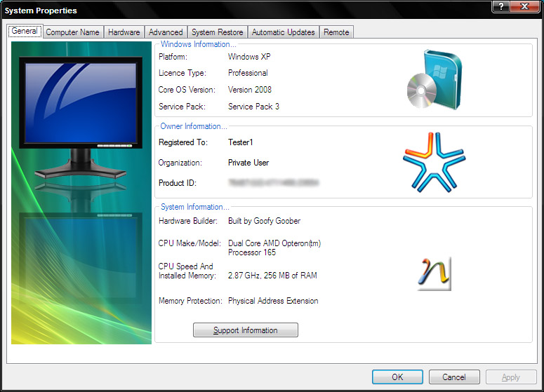544x392 pixels.
Task: Confirm with the OK button
Action: [x=397, y=377]
